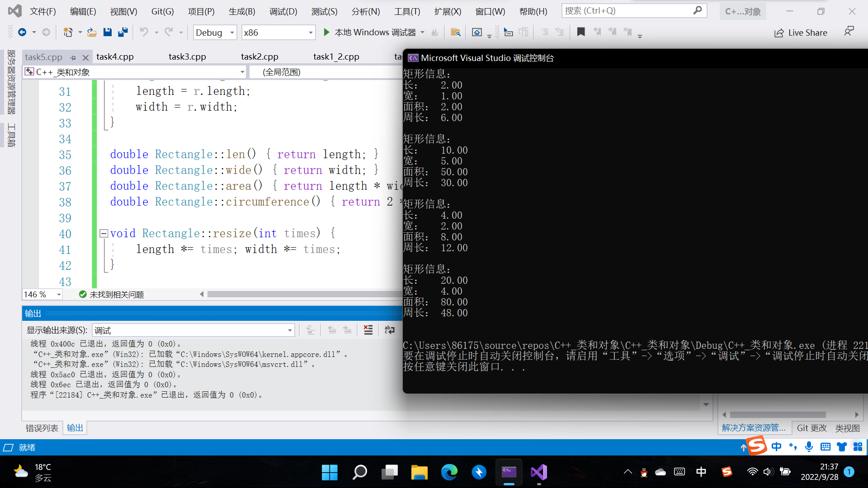Click the Git 更改 tab link

811,428
